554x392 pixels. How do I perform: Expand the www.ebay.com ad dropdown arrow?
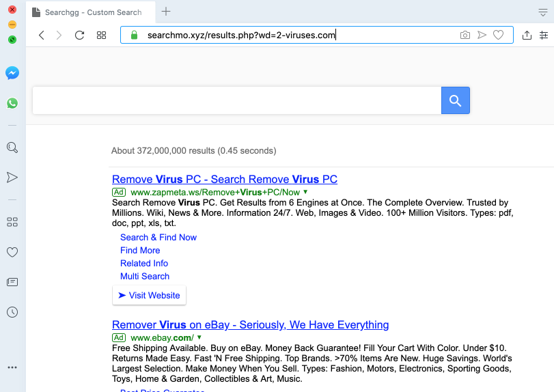199,337
